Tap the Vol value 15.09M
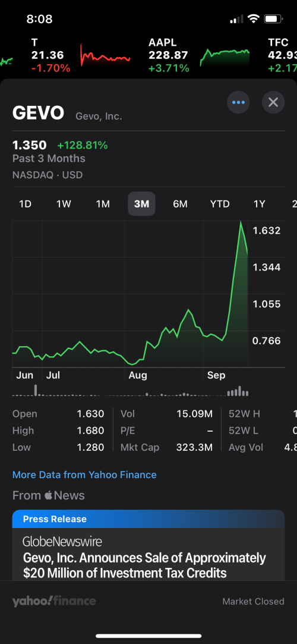Viewport: 297px width, 644px height. pyautogui.click(x=194, y=414)
